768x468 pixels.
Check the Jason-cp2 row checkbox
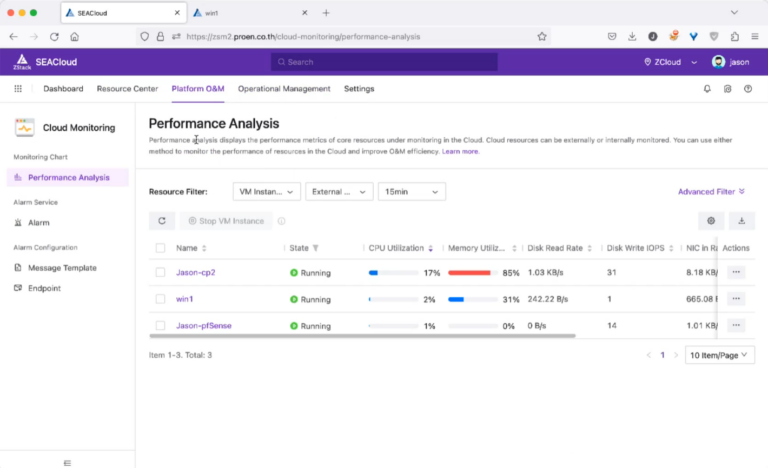pos(160,272)
